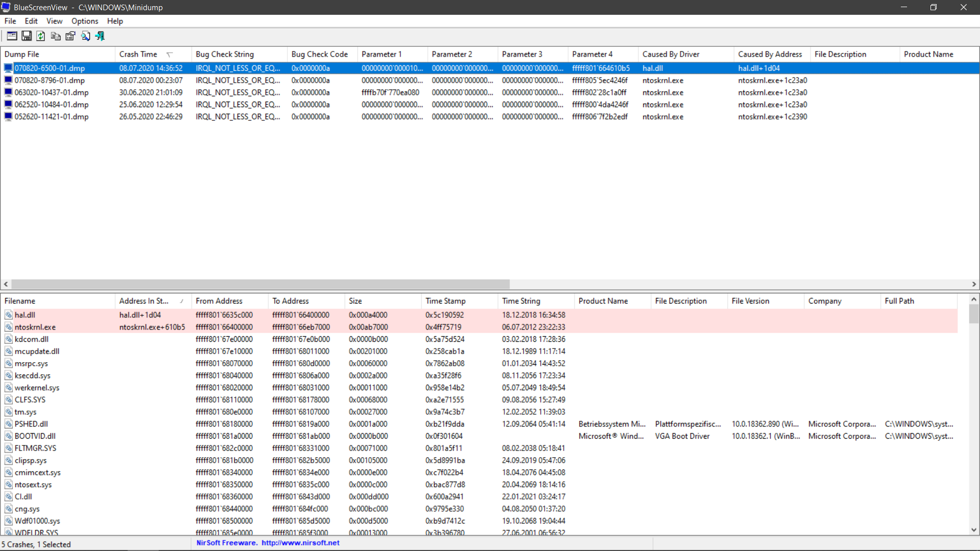The height and width of the screenshot is (551, 980).
Task: Click the Find magnifier toolbar icon
Action: tap(85, 36)
